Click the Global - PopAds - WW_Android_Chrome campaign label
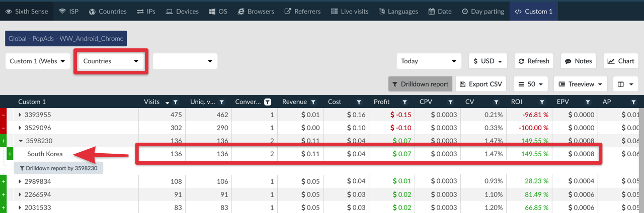The width and height of the screenshot is (644, 213). pyautogui.click(x=66, y=38)
